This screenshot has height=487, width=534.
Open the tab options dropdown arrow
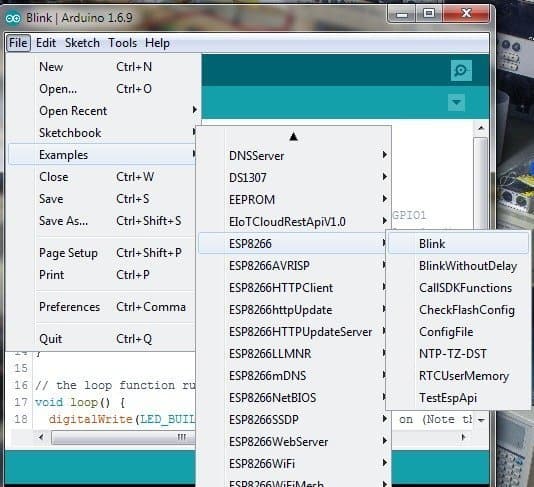(456, 102)
